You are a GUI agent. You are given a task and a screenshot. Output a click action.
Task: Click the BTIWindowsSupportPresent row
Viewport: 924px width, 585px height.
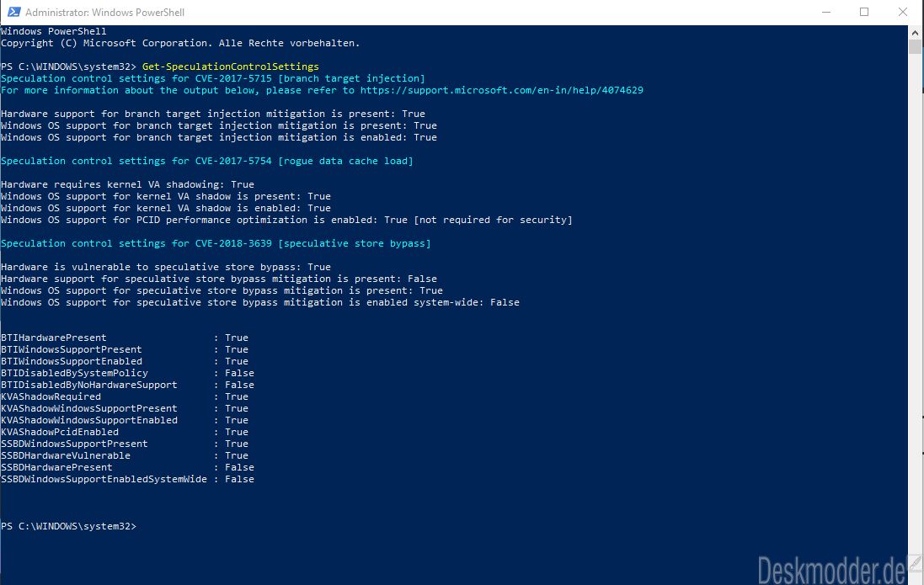click(125, 349)
